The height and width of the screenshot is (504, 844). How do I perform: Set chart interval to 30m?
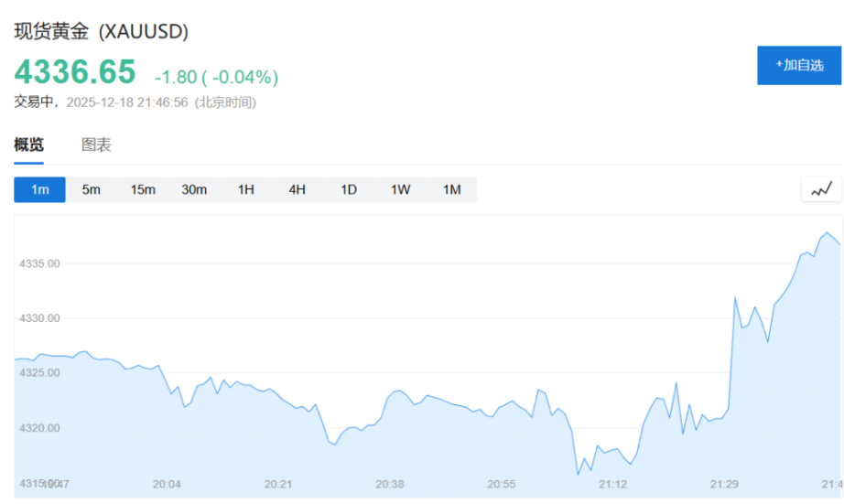tap(194, 189)
